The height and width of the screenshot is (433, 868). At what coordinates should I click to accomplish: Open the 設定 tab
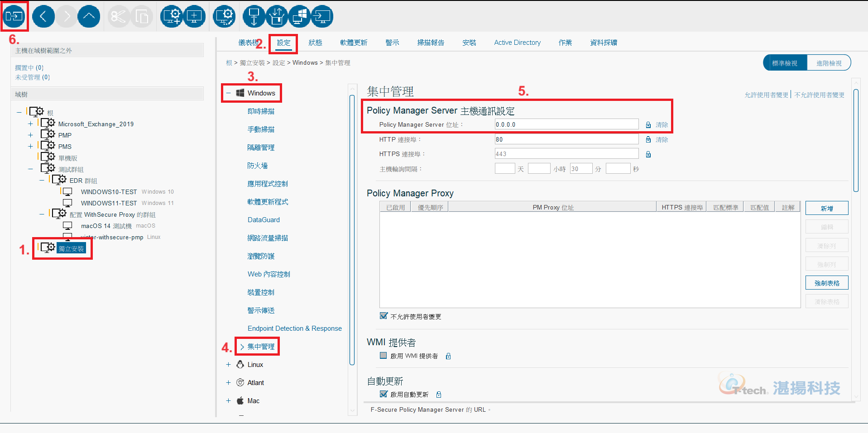(x=283, y=43)
